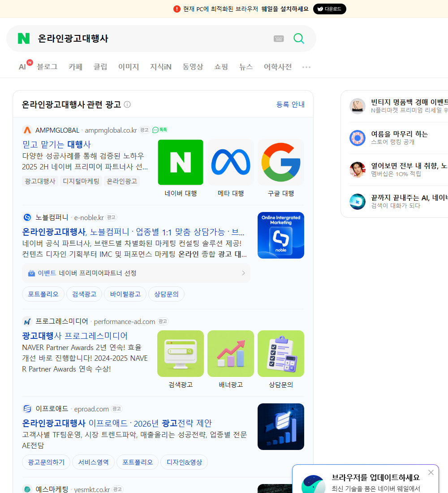
Task: Click the green Naver N logo
Action: 24,39
